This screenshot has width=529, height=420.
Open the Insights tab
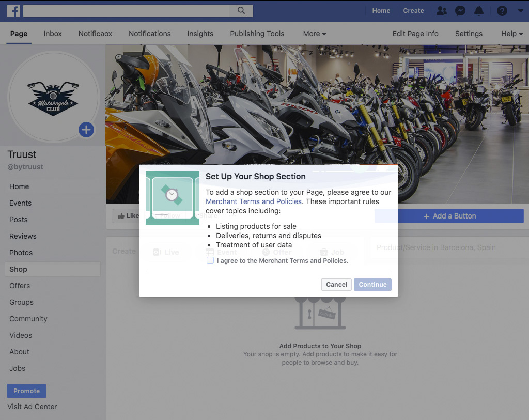pyautogui.click(x=200, y=34)
